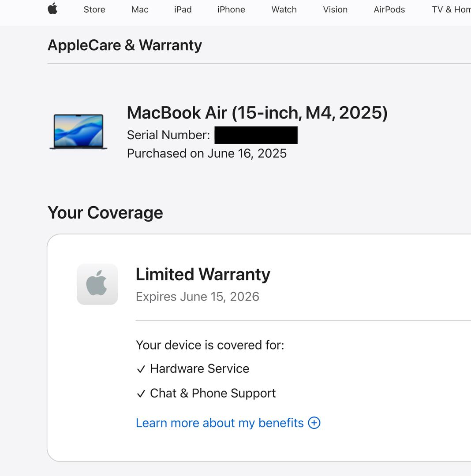Select iPhone in the top navigation
Image resolution: width=471 pixels, height=476 pixels.
point(231,10)
